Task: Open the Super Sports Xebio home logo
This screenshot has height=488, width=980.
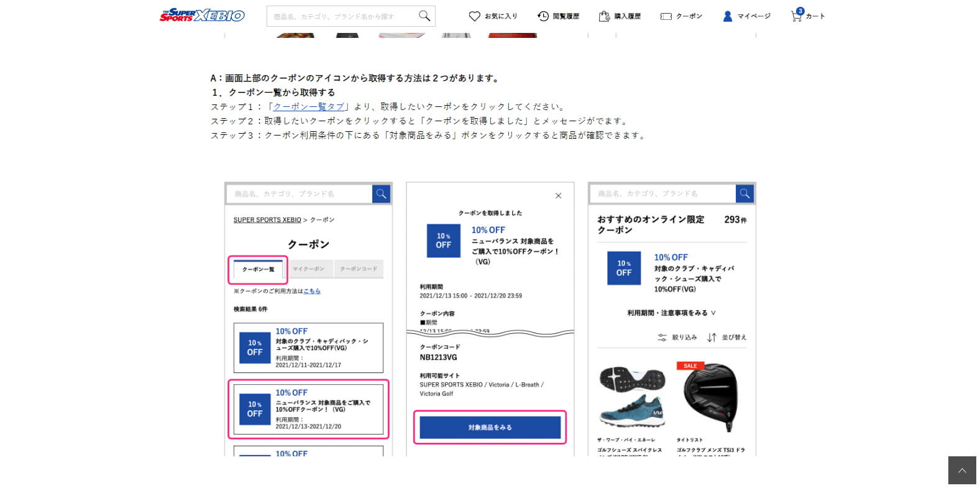Action: (x=202, y=16)
